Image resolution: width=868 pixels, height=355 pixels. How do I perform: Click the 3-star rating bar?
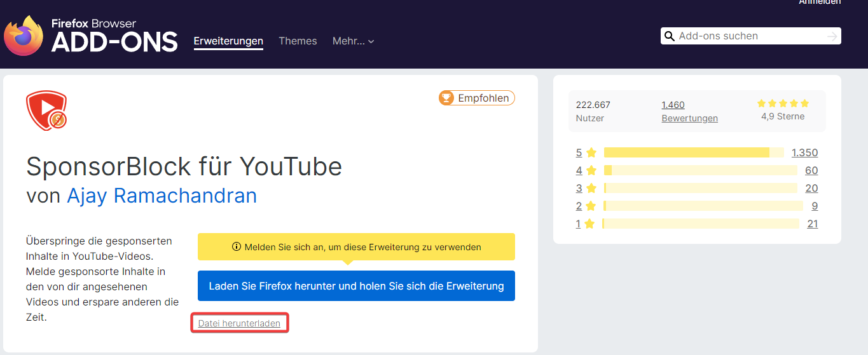pos(700,188)
